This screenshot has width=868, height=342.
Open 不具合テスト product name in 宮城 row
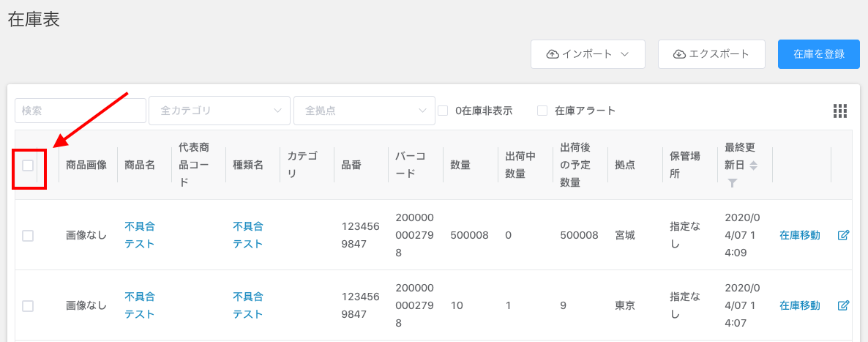[140, 235]
